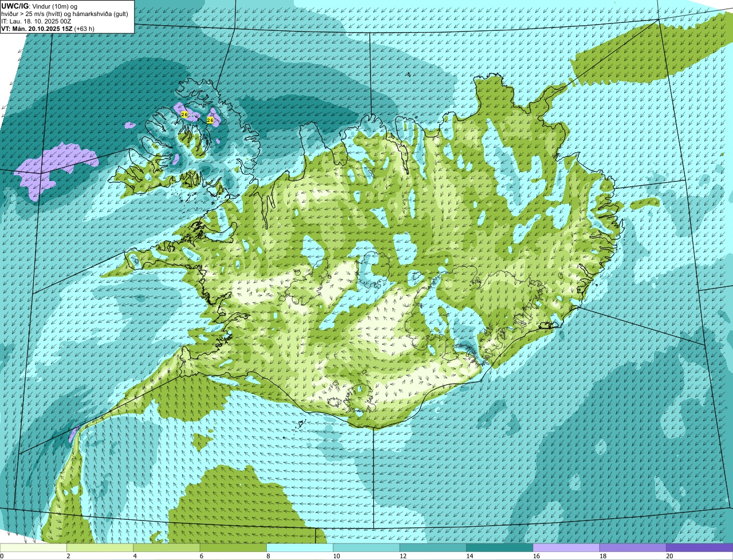Image resolution: width=733 pixels, height=560 pixels.
Task: Click the scale label "18"
Action: [x=602, y=556]
